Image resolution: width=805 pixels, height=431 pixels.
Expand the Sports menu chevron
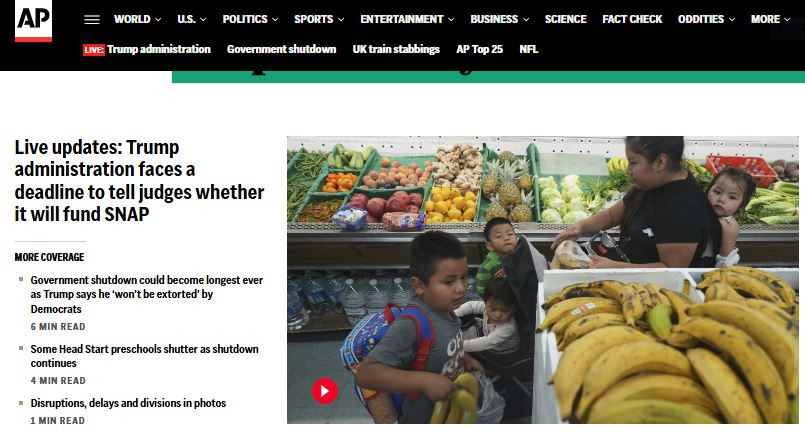(341, 19)
